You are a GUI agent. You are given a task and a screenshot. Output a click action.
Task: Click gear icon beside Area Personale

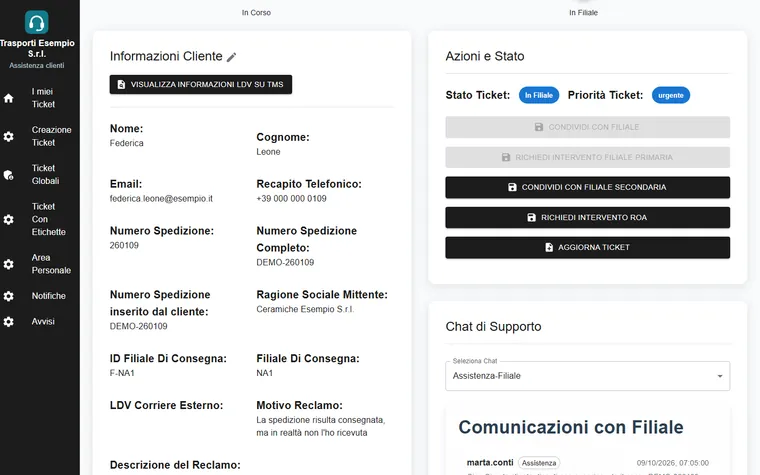(8, 264)
